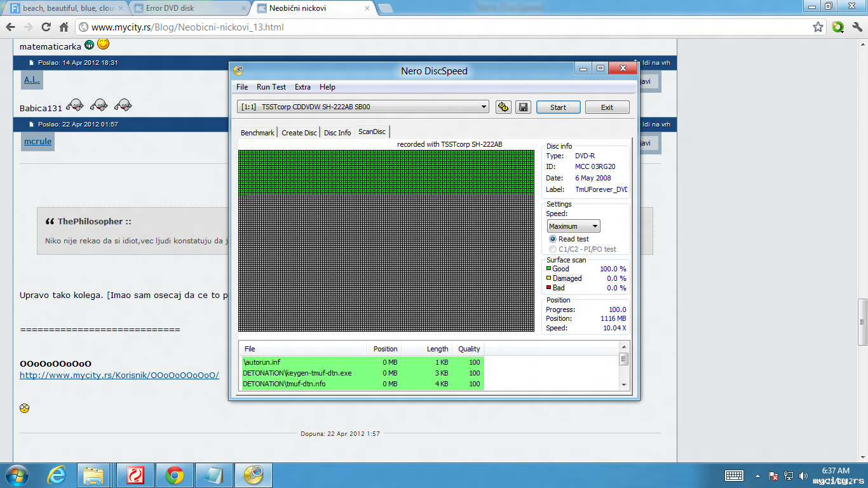Open the Run Test menu
This screenshot has width=868, height=488.
tap(271, 87)
